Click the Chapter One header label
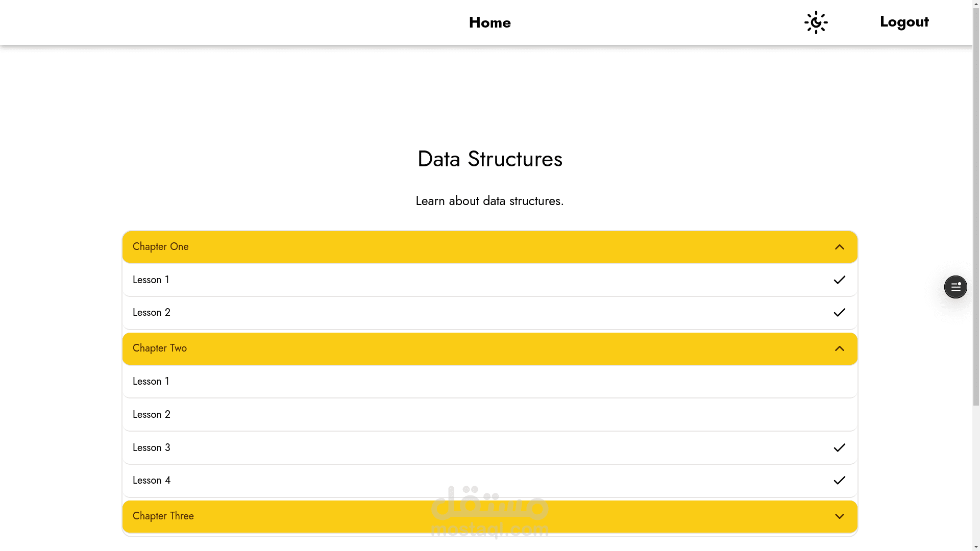980x551 pixels. pyautogui.click(x=161, y=247)
